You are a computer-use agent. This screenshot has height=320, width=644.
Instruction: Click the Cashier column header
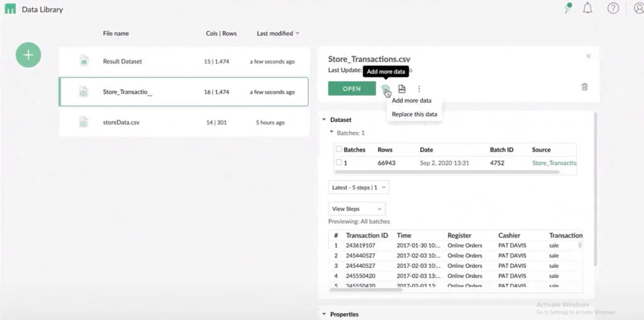(x=509, y=235)
